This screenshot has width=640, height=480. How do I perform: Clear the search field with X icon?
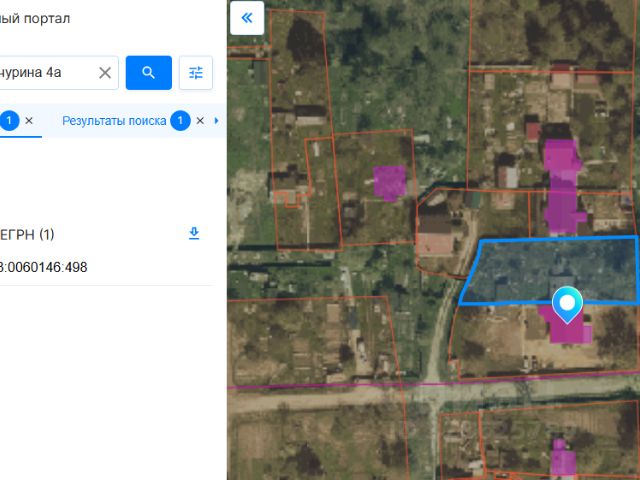pyautogui.click(x=105, y=73)
